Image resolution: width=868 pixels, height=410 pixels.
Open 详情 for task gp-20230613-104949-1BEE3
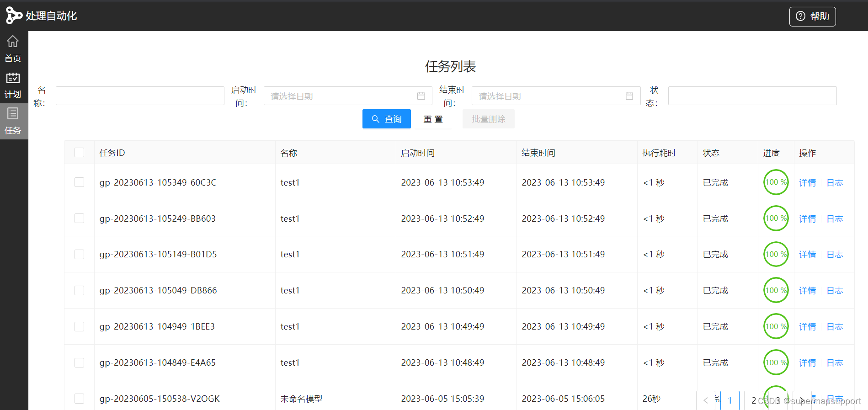pos(808,326)
